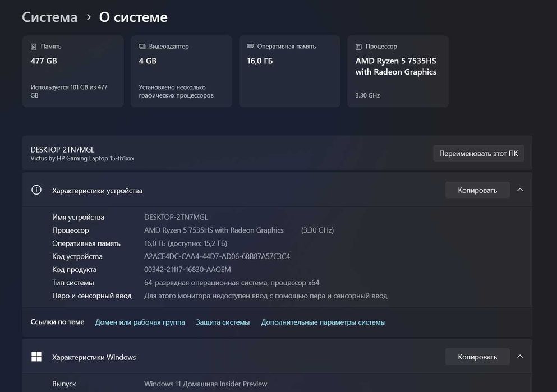Click the Windows logo beside Характеристики Windows

click(x=36, y=357)
